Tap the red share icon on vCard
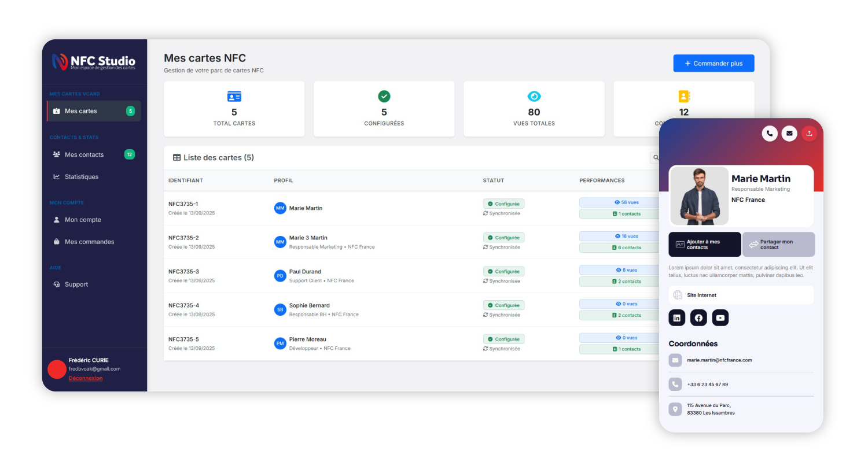The image size is (868, 462). [x=809, y=134]
